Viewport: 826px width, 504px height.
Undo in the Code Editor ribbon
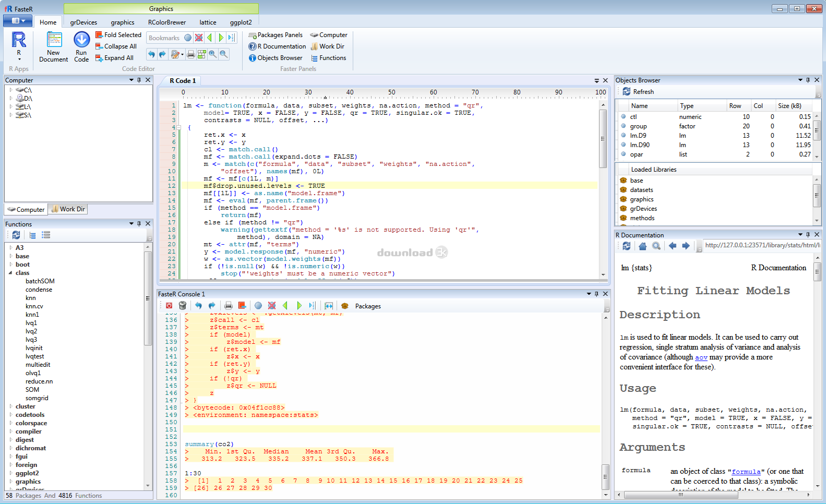tap(151, 54)
